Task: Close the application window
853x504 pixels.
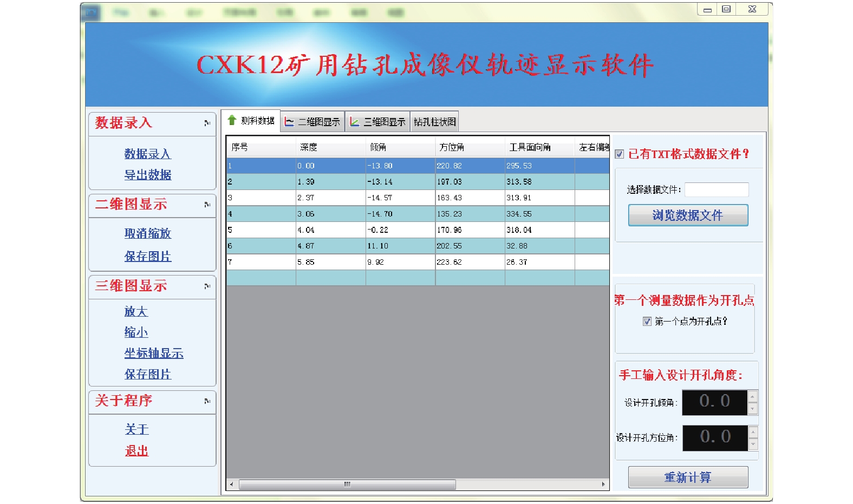Action: click(x=752, y=9)
